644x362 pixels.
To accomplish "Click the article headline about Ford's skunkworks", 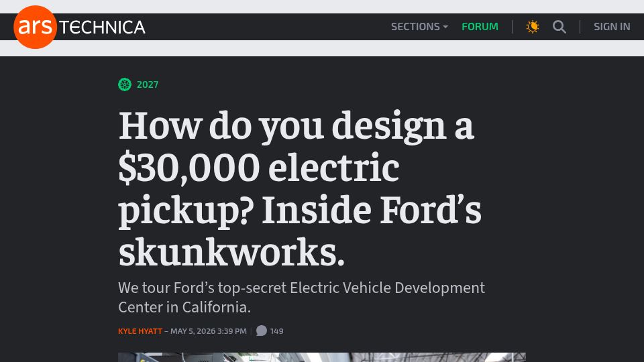I will 300,189.
